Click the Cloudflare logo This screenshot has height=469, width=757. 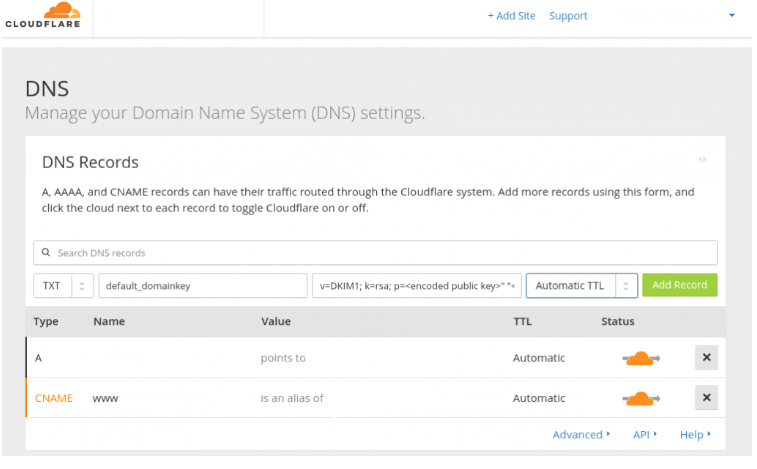43,15
